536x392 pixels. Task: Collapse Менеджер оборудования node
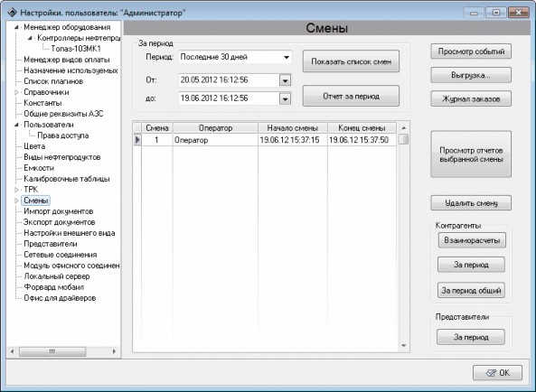(16, 27)
